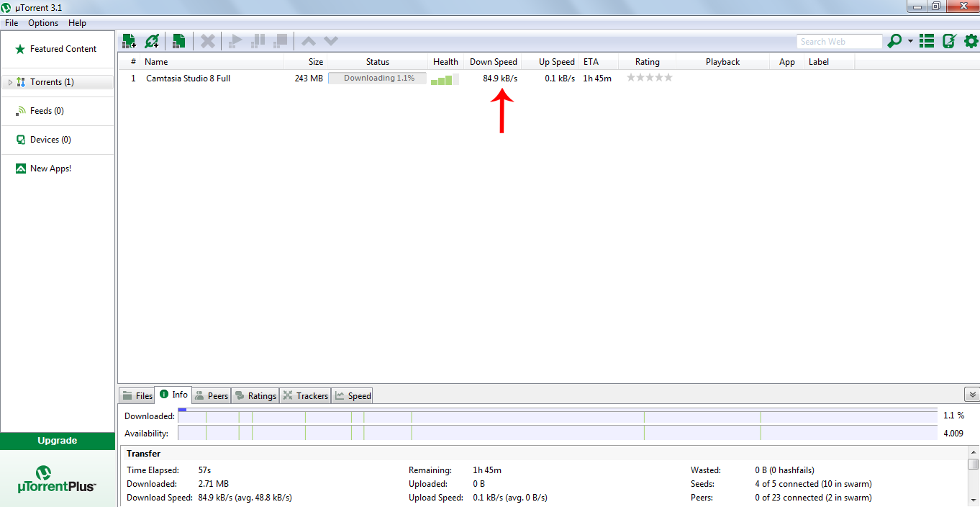Image resolution: width=980 pixels, height=507 pixels.
Task: Click the remote mobile device icon
Action: tap(949, 41)
